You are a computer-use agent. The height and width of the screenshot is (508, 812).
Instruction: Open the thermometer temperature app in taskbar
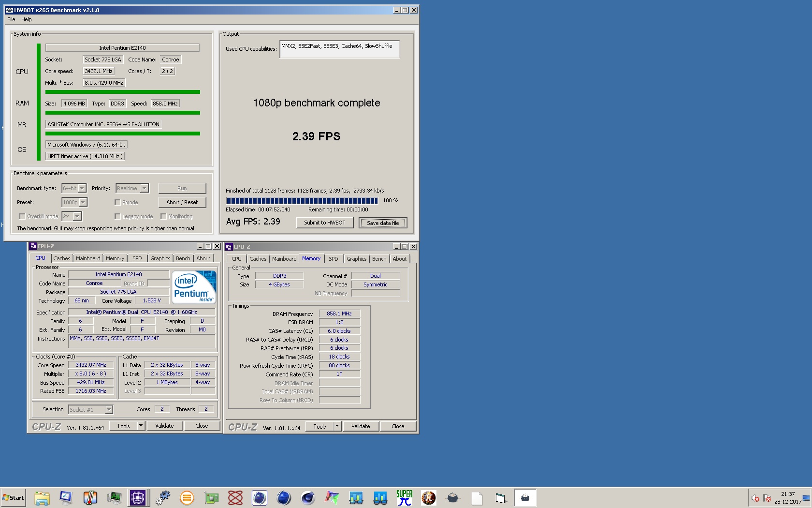click(90, 497)
